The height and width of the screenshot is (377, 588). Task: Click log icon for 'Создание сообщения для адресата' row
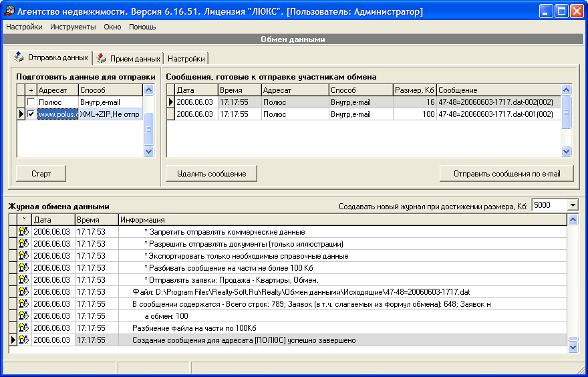pos(23,340)
